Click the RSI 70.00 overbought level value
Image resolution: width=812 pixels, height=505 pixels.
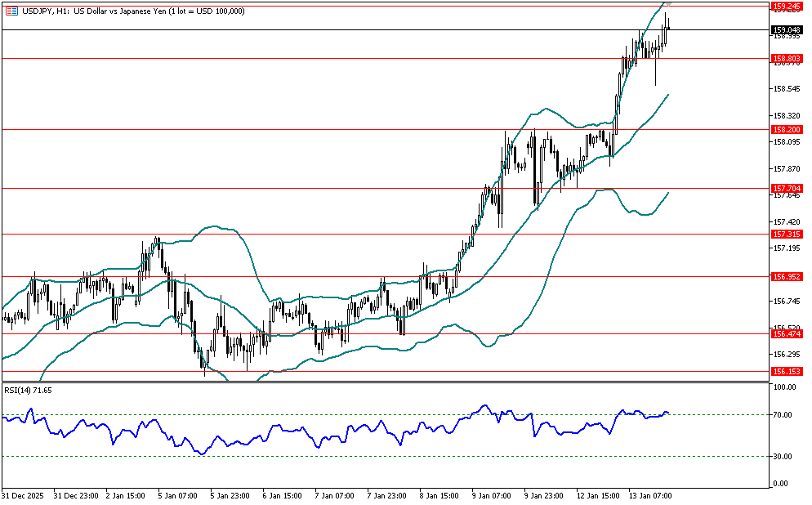tap(783, 415)
